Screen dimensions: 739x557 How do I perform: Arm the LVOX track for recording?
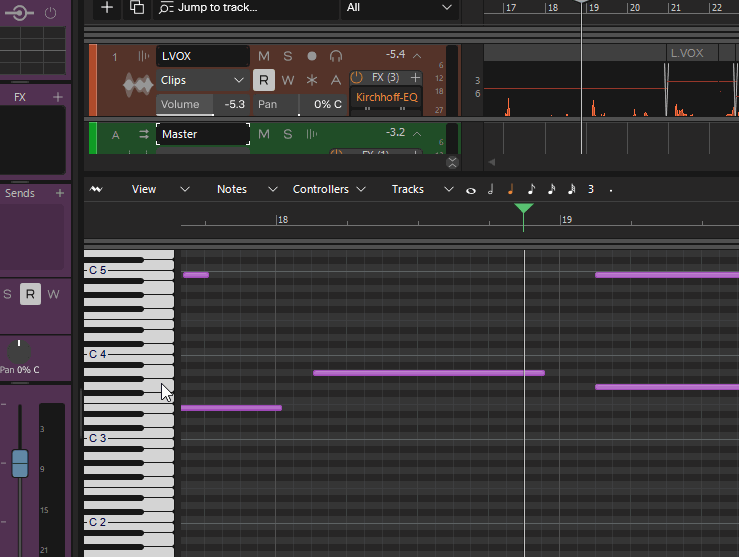[312, 56]
